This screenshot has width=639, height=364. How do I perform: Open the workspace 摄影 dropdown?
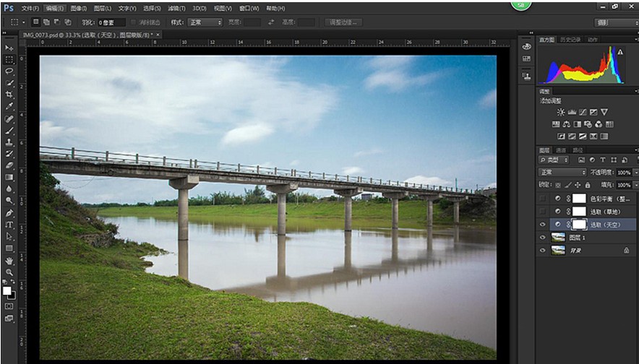617,23
